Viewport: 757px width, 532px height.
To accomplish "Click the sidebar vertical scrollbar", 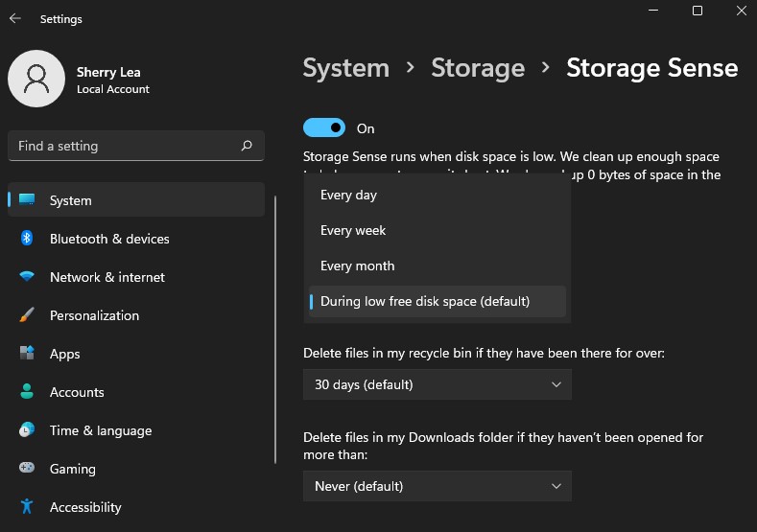I will point(275,330).
